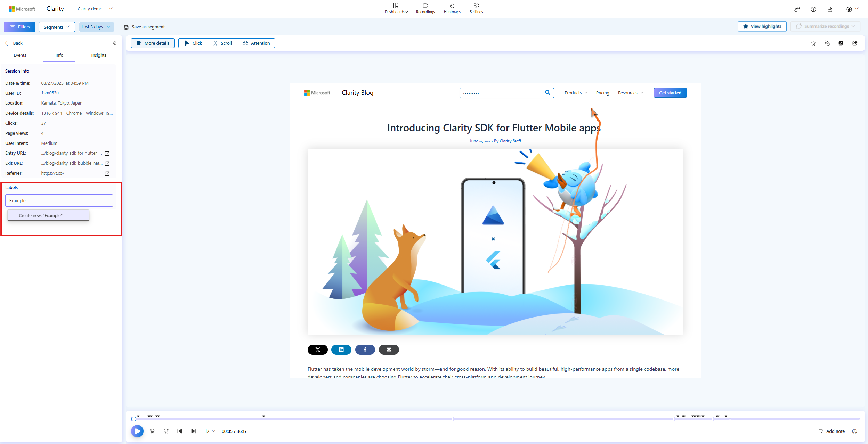
Task: Skip back 10 seconds
Action: pos(152,431)
